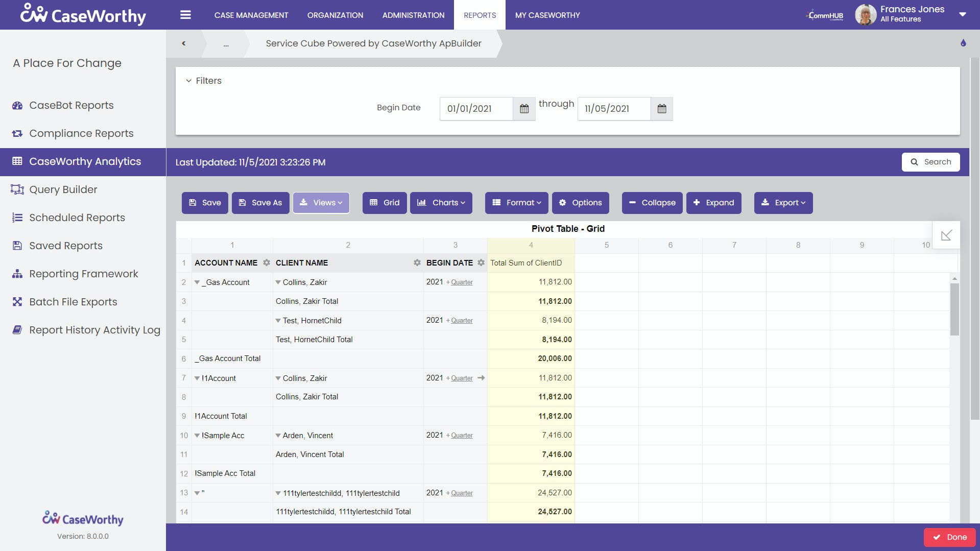
Task: Click the arrow icon in row 7
Action: click(x=481, y=378)
